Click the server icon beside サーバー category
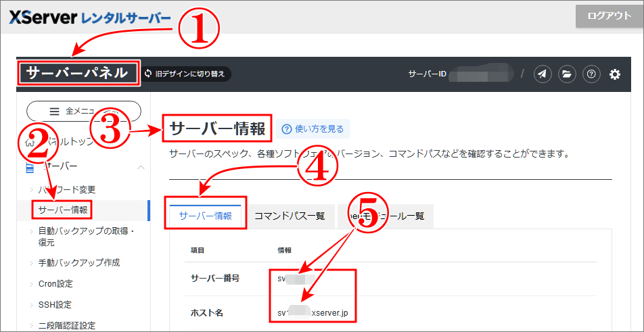This screenshot has height=332, width=644. 30,166
